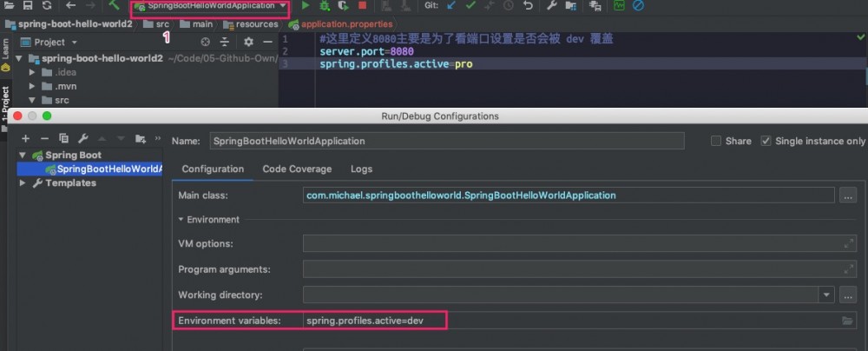Run with Coverage shield icon
This screenshot has width=868, height=351.
[x=343, y=5]
